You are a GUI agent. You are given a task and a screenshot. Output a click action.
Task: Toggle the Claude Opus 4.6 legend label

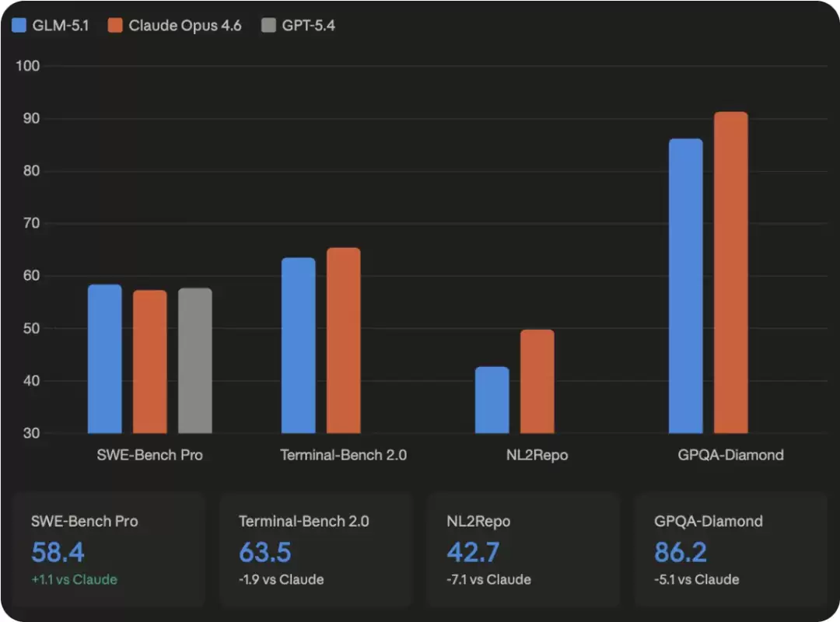click(185, 25)
